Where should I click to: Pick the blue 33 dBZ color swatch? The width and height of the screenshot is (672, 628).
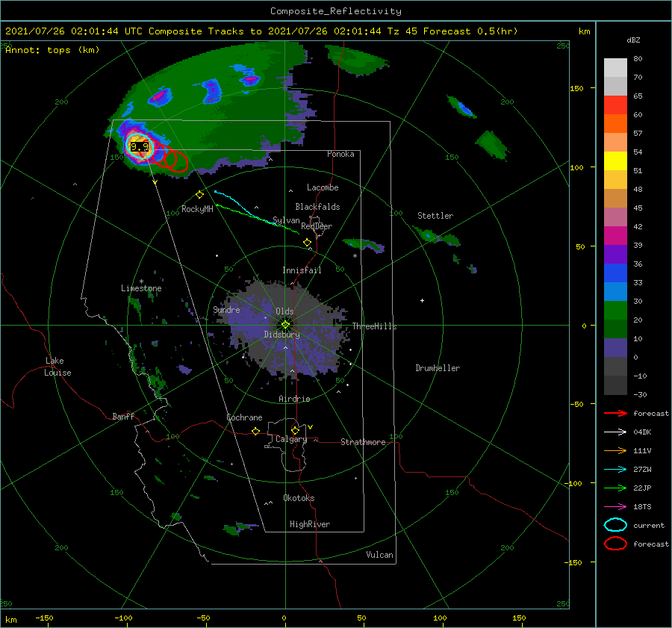(615, 273)
